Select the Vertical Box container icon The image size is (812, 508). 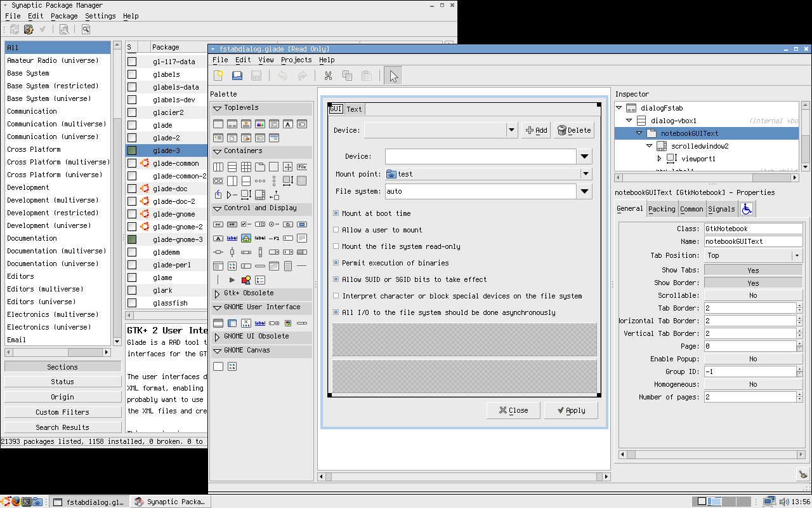tap(232, 167)
